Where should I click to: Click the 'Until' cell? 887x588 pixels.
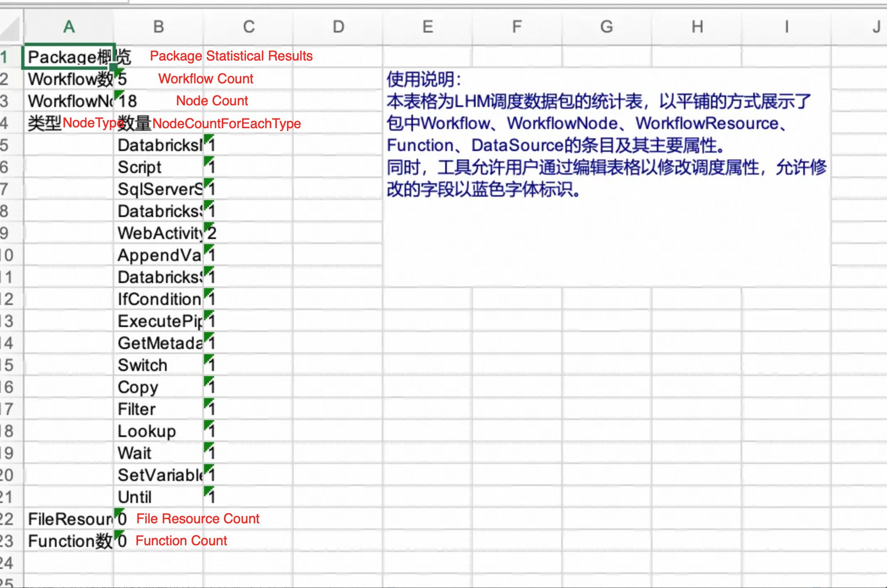coord(158,497)
